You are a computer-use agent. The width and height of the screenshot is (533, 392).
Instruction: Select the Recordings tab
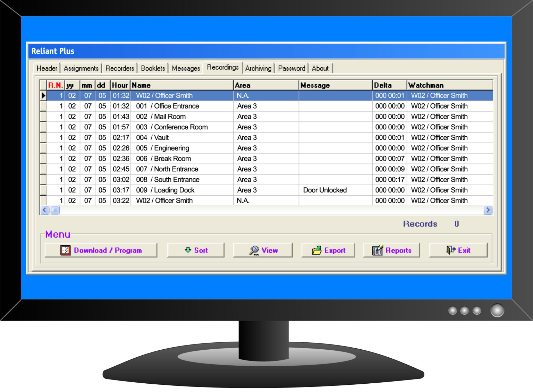click(x=223, y=67)
